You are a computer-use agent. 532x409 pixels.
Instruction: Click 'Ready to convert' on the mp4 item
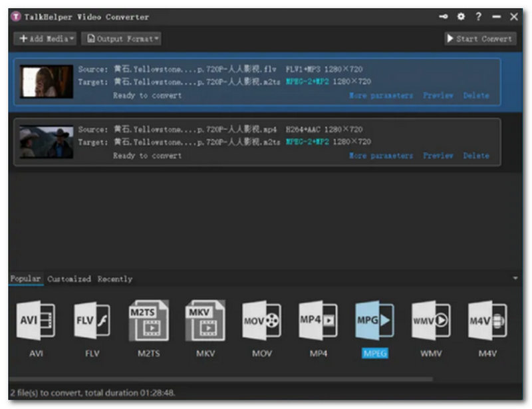tap(147, 156)
